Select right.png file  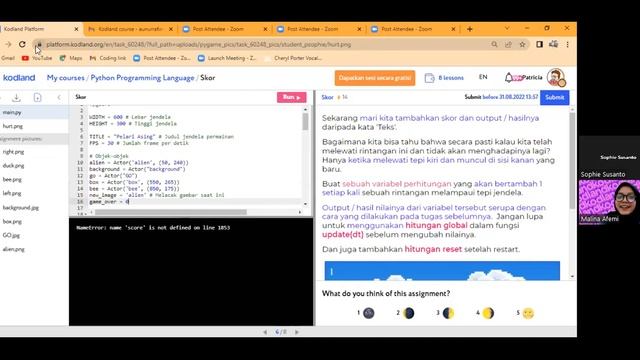pyautogui.click(x=13, y=152)
